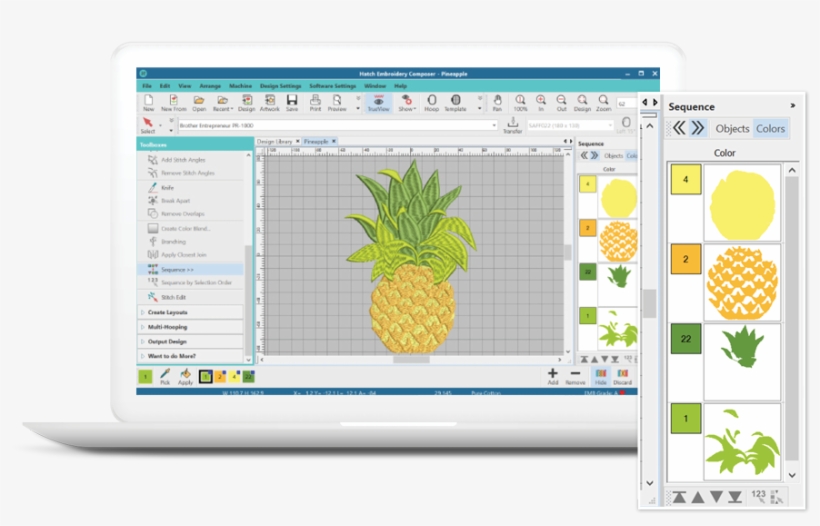Open the Arrange menu
Screen dimensions: 820x526
tap(210, 86)
